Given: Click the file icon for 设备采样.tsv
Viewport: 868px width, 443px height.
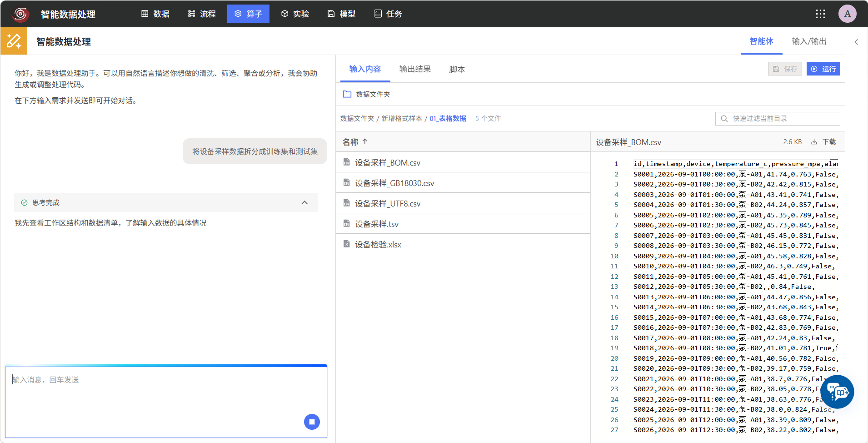Looking at the screenshot, I should pyautogui.click(x=347, y=223).
